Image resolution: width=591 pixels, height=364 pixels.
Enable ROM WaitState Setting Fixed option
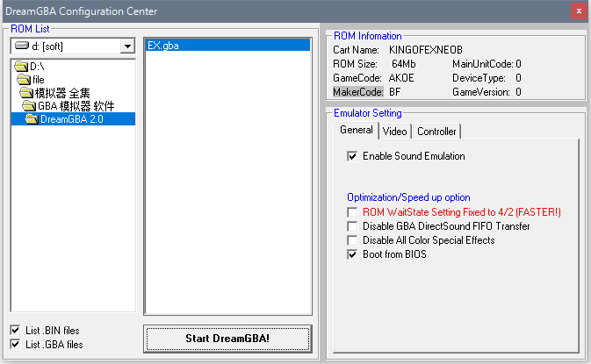[353, 212]
